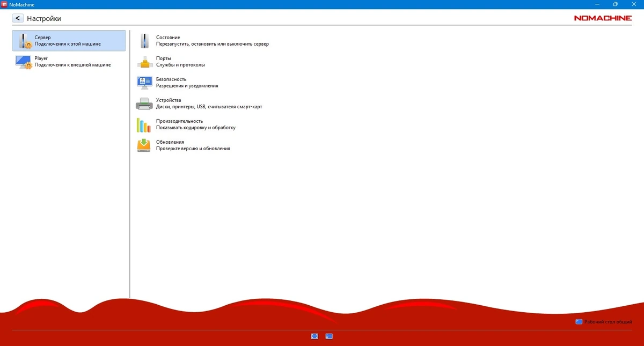Click the Сервер computer icon in sidebar
Screen dimensions: 644x346
click(x=25, y=41)
